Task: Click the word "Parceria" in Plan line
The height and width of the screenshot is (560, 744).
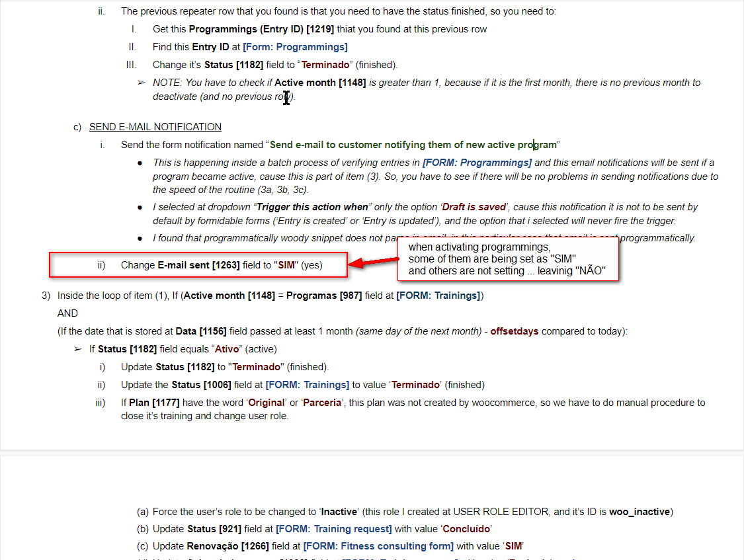Action: tap(322, 403)
